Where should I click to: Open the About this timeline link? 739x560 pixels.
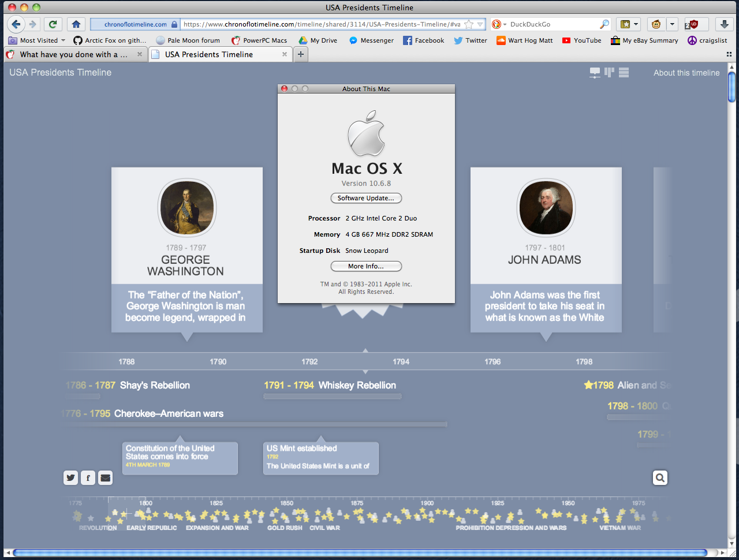click(x=686, y=73)
